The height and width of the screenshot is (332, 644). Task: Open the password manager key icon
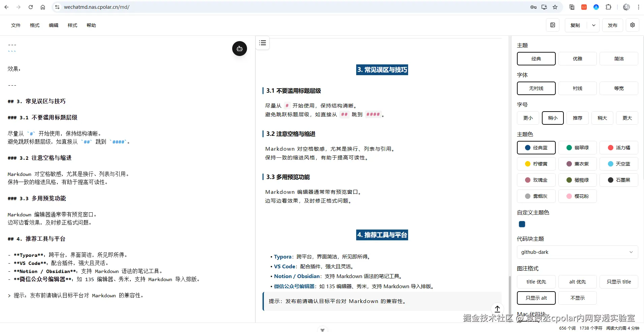coord(533,7)
